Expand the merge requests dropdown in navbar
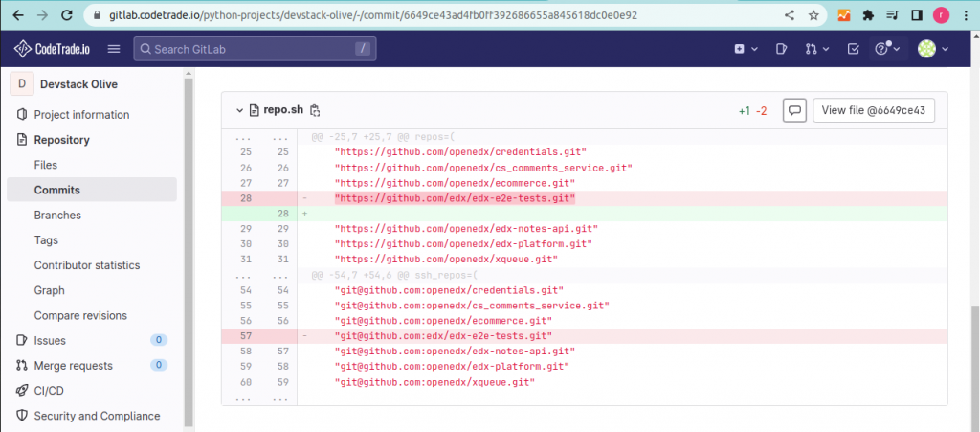The image size is (980, 432). point(817,49)
